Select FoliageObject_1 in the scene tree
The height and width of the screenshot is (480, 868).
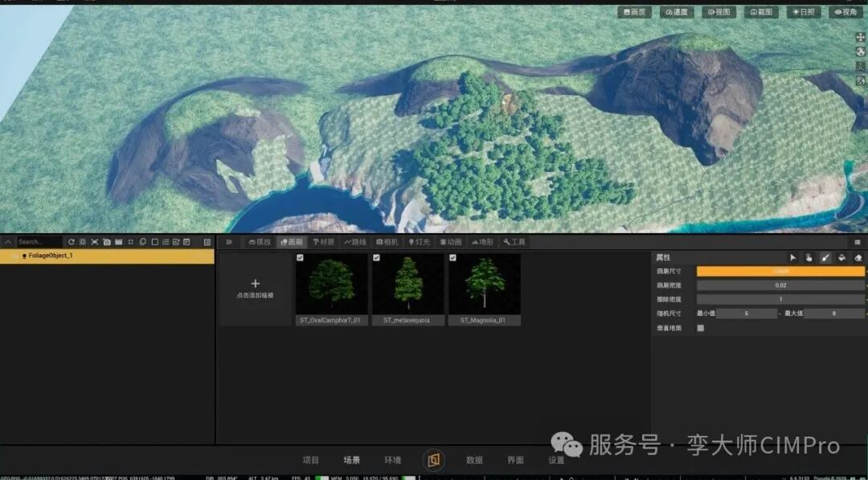click(x=107, y=256)
